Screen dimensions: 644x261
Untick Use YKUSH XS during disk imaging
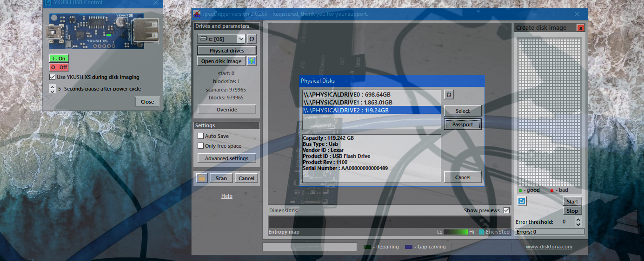53,77
